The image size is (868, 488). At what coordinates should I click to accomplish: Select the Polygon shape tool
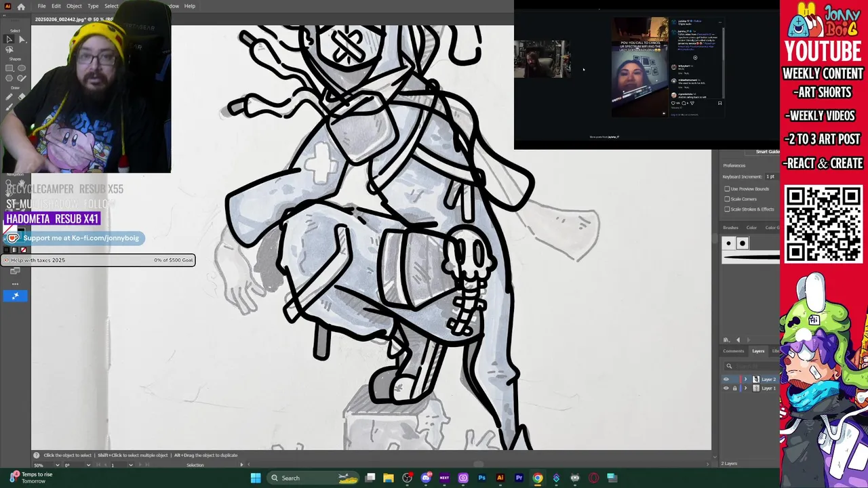coord(9,78)
